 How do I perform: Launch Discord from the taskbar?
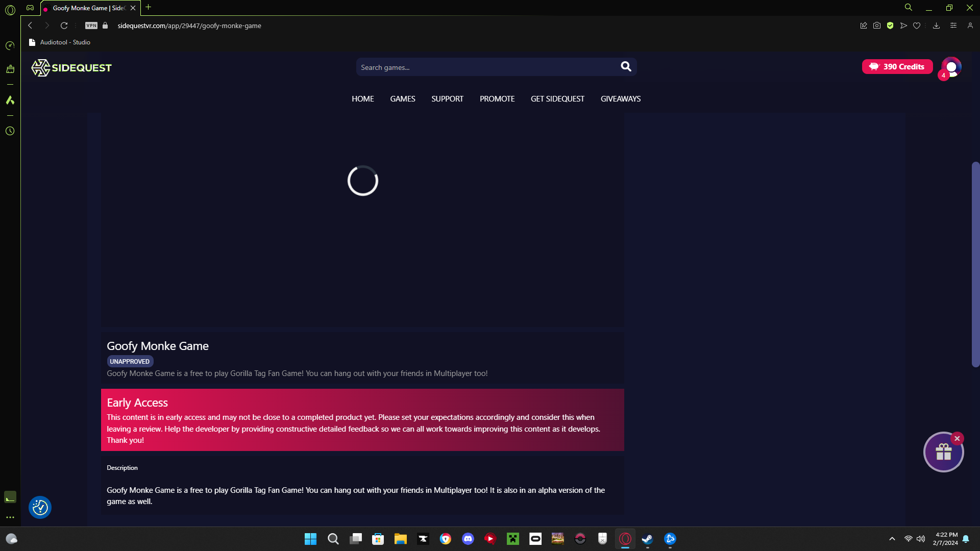(468, 538)
